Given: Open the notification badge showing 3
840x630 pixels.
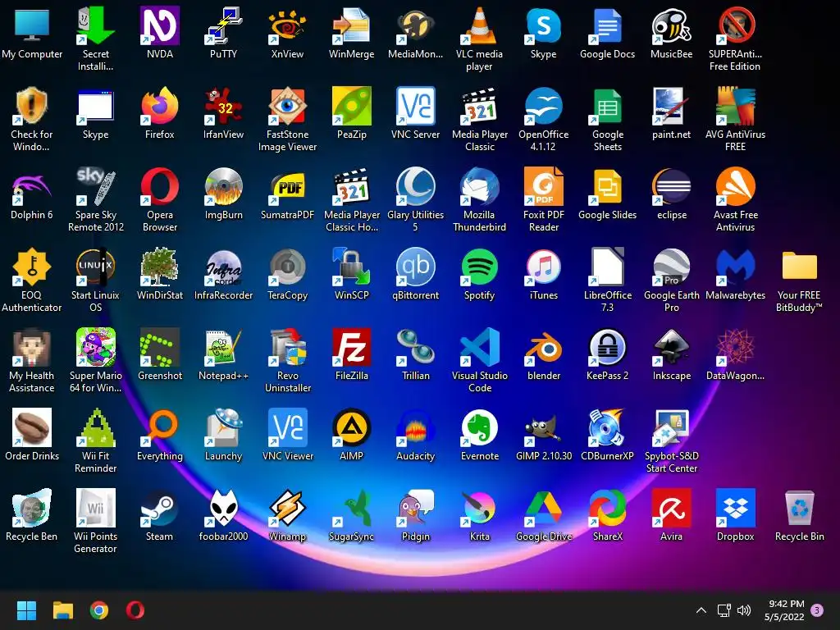Looking at the screenshot, I should [x=817, y=610].
